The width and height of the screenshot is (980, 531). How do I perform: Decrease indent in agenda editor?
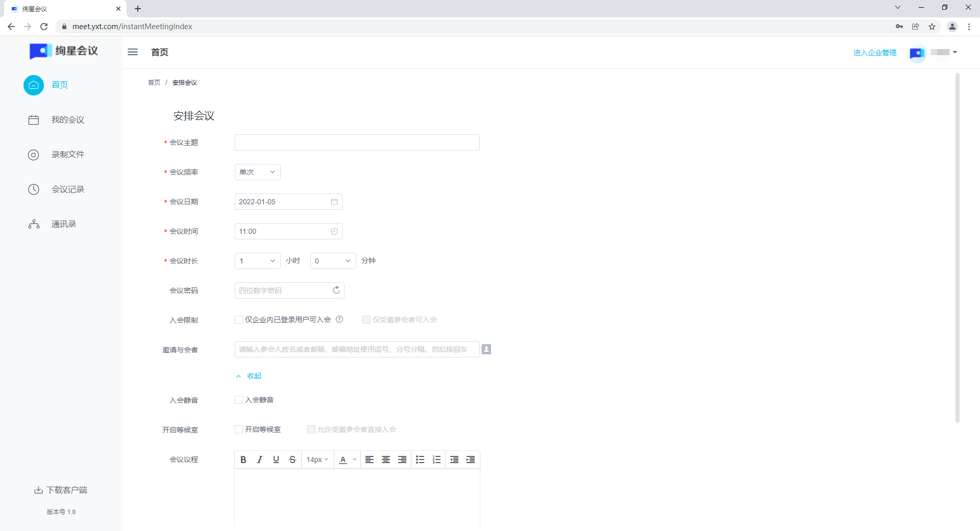[454, 460]
